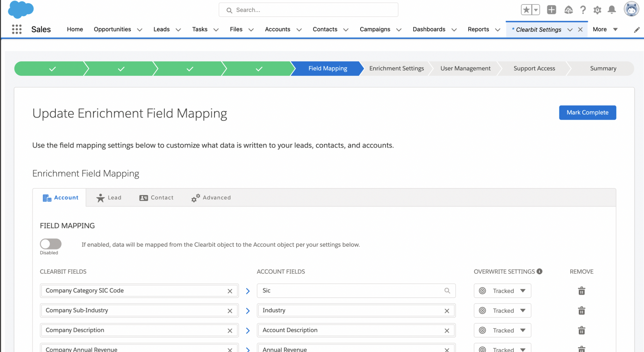Screen dimensions: 644x352
Task: Open the More navigation menu
Action: click(605, 29)
